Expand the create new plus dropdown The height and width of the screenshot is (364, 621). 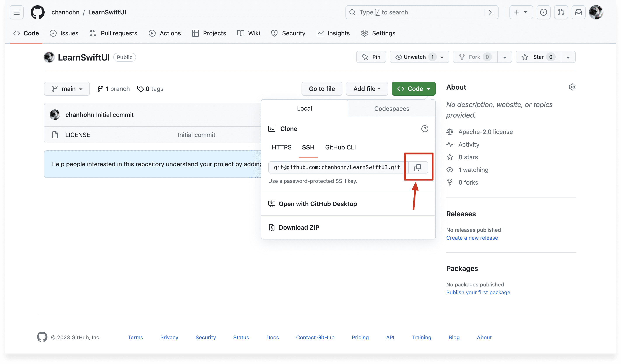click(x=521, y=12)
